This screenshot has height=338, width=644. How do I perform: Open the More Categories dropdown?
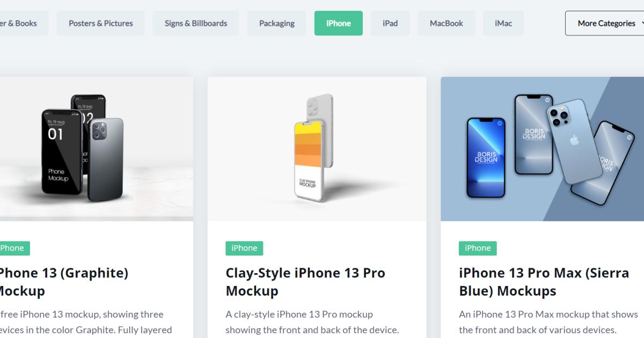click(x=605, y=23)
